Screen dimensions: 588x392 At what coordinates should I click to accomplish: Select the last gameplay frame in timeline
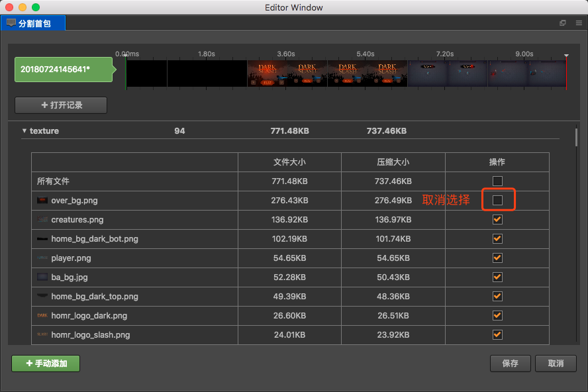point(546,73)
